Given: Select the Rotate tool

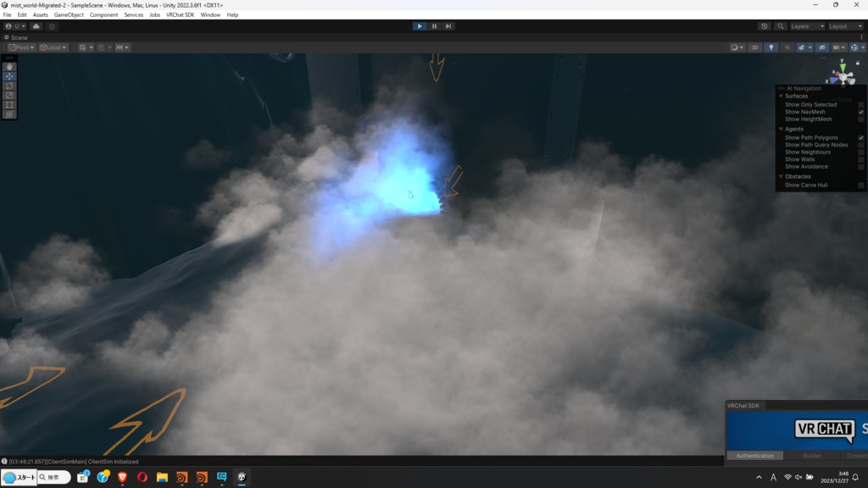Looking at the screenshot, I should coord(9,86).
